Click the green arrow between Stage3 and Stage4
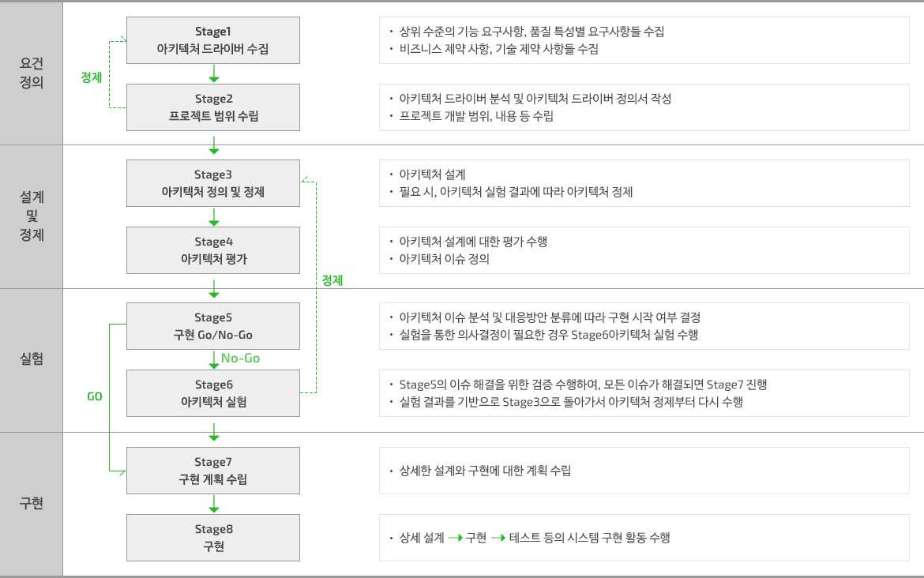 coord(214,217)
